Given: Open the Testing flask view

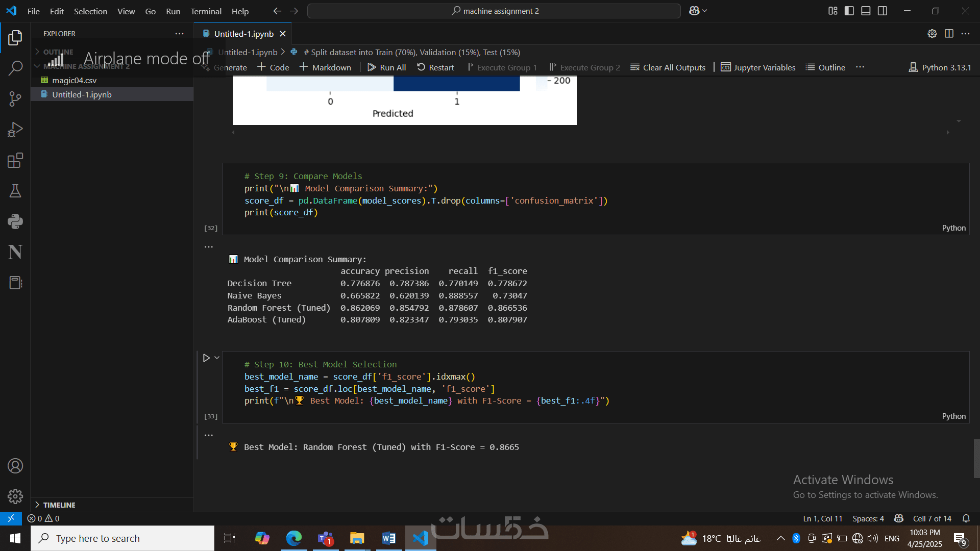Looking at the screenshot, I should pyautogui.click(x=15, y=191).
